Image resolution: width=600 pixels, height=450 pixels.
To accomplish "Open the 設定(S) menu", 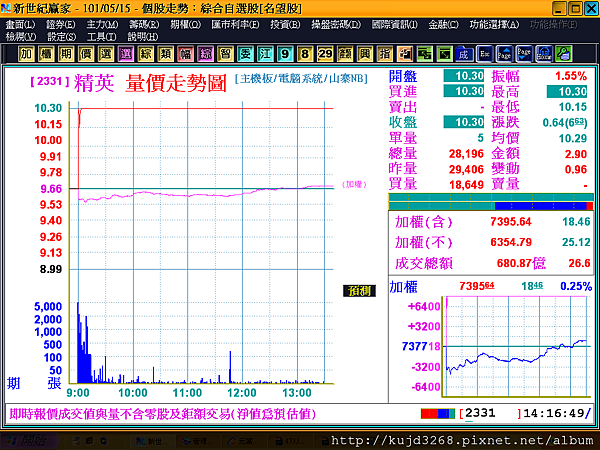I will (x=61, y=37).
